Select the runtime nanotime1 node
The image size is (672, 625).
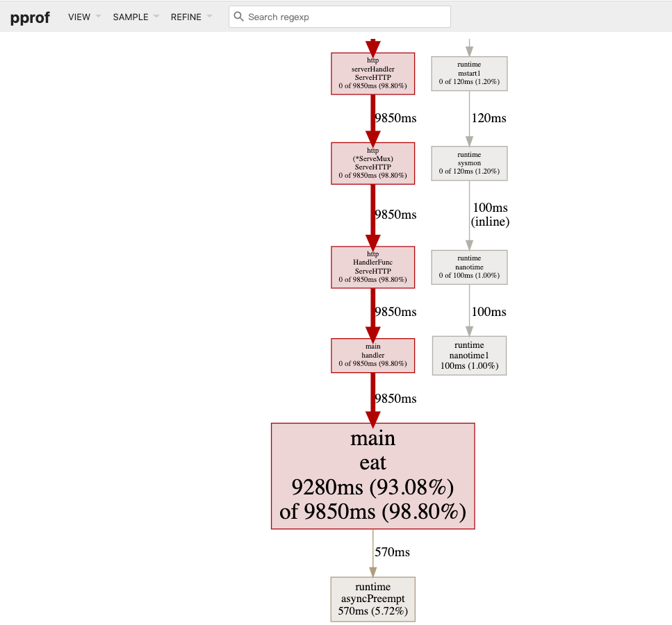[469, 356]
